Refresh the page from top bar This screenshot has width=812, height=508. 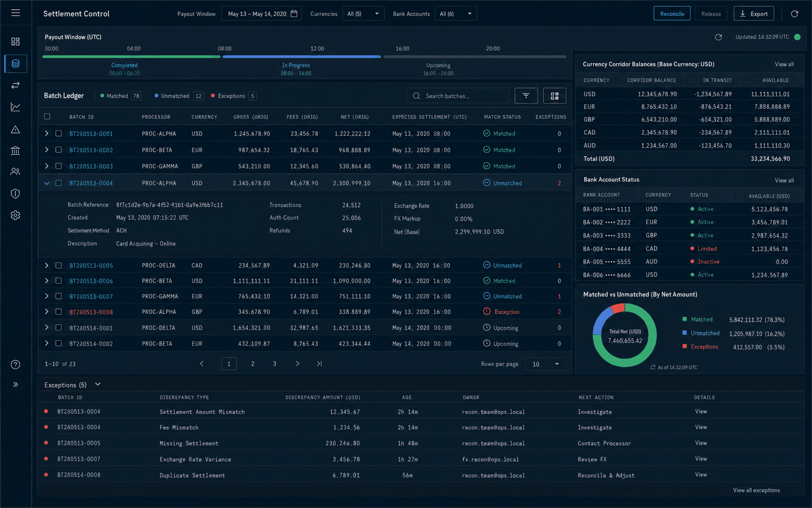(795, 14)
